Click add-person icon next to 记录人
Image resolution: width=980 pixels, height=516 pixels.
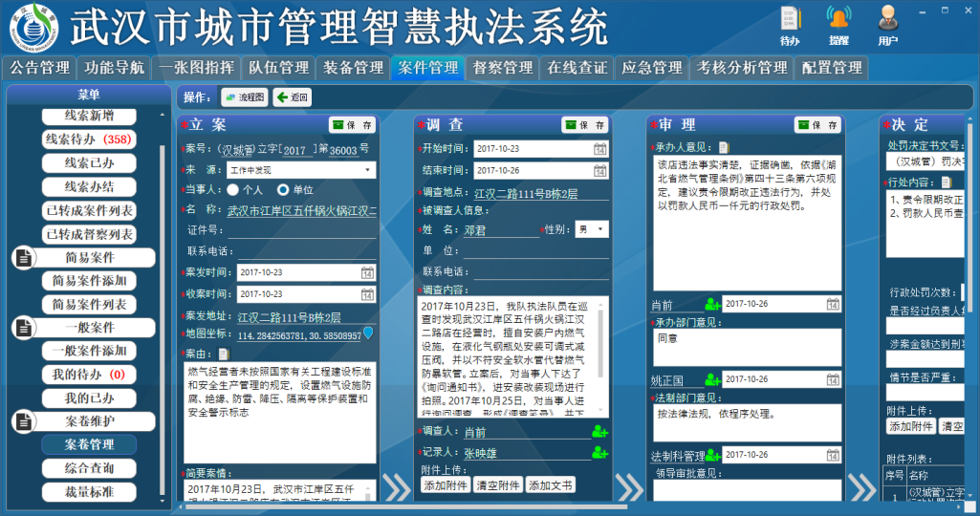[599, 453]
